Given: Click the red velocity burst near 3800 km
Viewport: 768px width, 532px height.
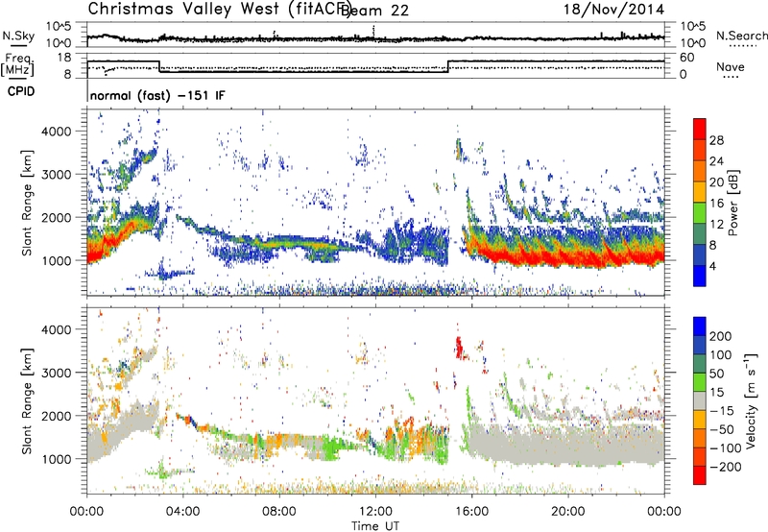Looking at the screenshot, I should [x=460, y=348].
